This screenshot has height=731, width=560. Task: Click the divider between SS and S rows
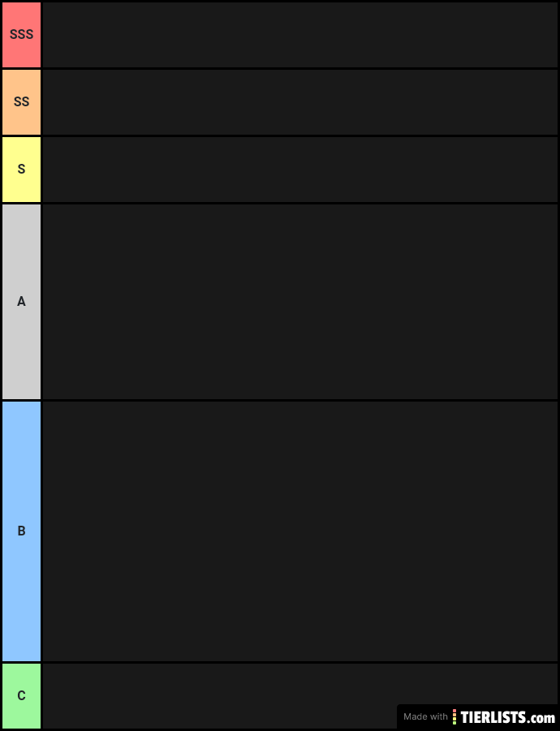280,135
